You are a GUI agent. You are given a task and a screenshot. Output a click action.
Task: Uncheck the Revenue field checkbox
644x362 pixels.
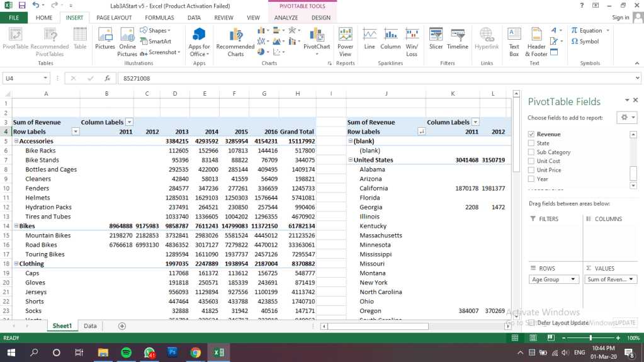pos(532,134)
